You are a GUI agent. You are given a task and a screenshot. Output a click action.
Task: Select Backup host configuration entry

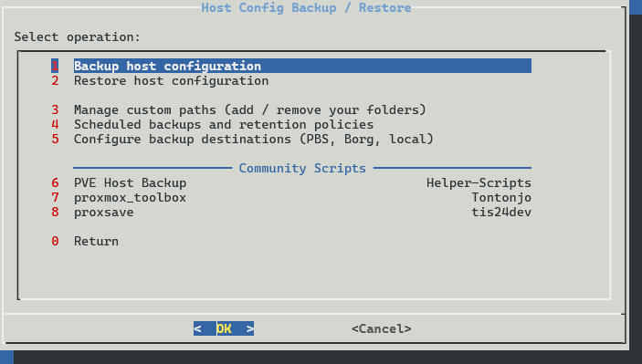[x=291, y=66]
